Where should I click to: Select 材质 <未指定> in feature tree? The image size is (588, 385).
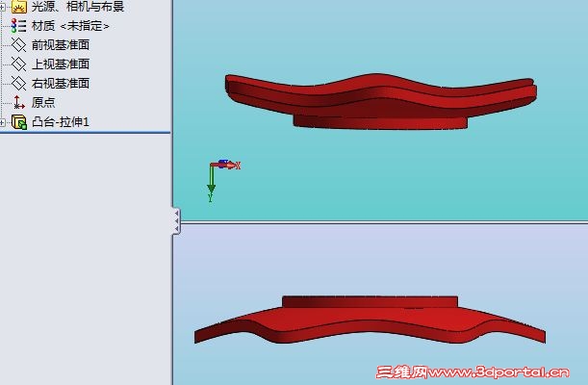[x=70, y=26]
